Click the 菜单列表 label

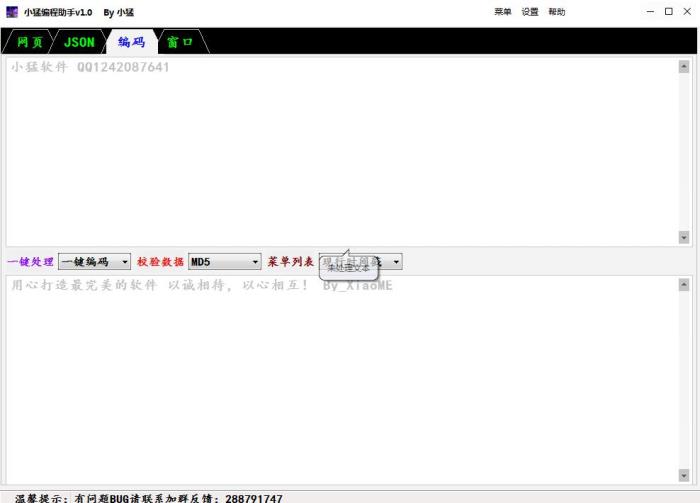click(x=291, y=262)
